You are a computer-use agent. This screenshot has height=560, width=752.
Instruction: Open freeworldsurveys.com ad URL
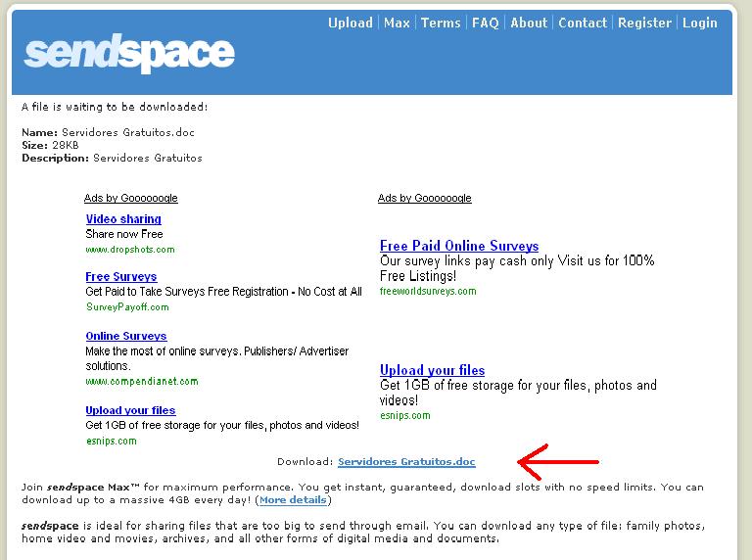[x=428, y=291]
